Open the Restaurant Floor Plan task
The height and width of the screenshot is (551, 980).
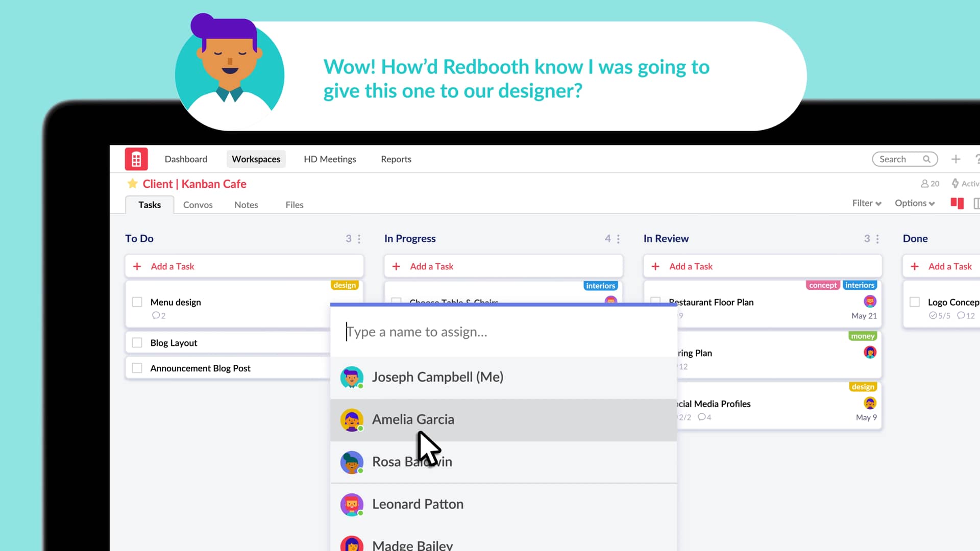click(x=711, y=302)
